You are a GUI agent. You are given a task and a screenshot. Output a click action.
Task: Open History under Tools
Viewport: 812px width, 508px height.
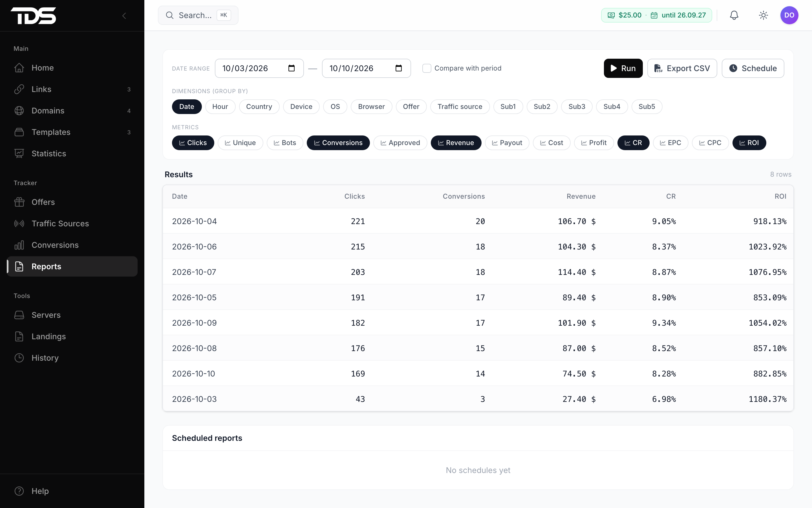pyautogui.click(x=72, y=358)
